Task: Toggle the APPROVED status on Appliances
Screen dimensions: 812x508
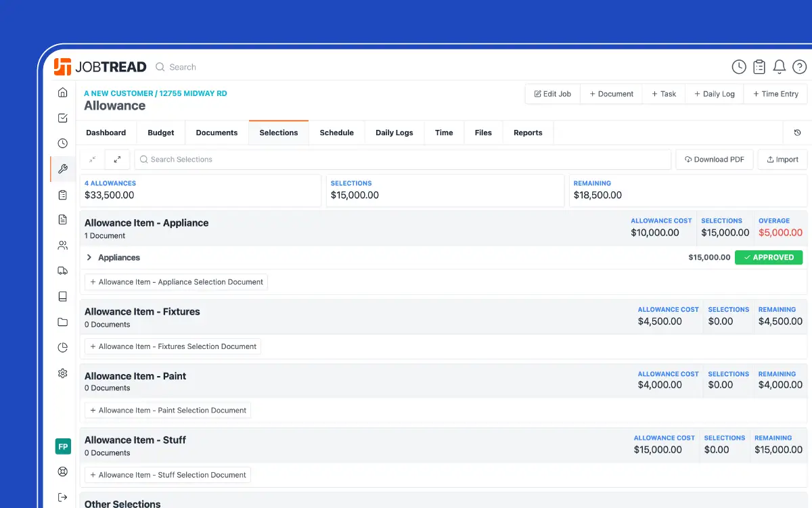Action: 769,257
